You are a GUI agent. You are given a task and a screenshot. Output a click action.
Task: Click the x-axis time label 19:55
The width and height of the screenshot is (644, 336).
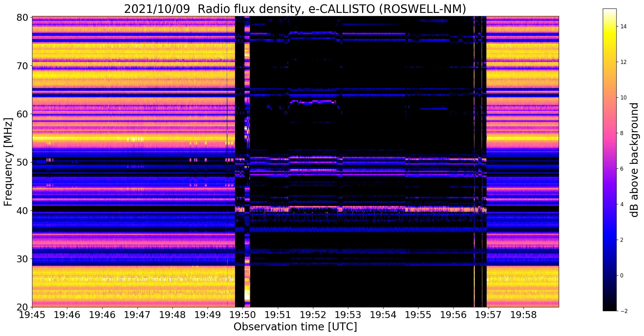(418, 315)
